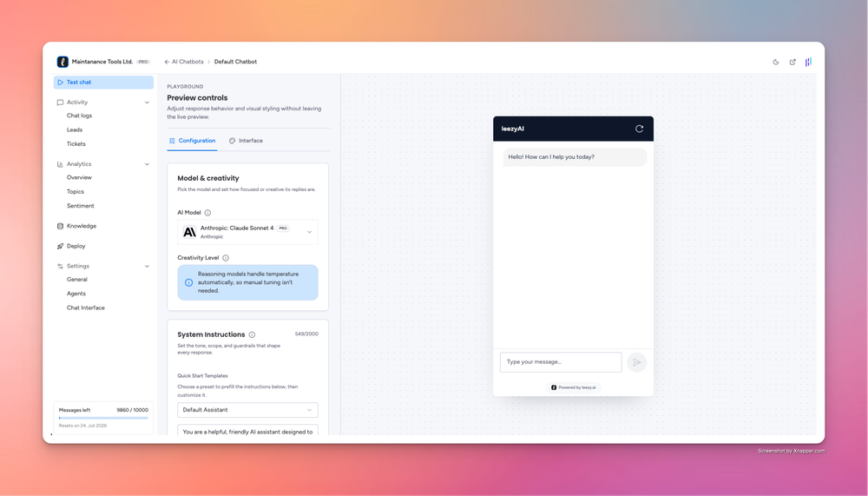Image resolution: width=868 pixels, height=496 pixels.
Task: Open the Default Assistant template dropdown
Action: click(x=247, y=410)
